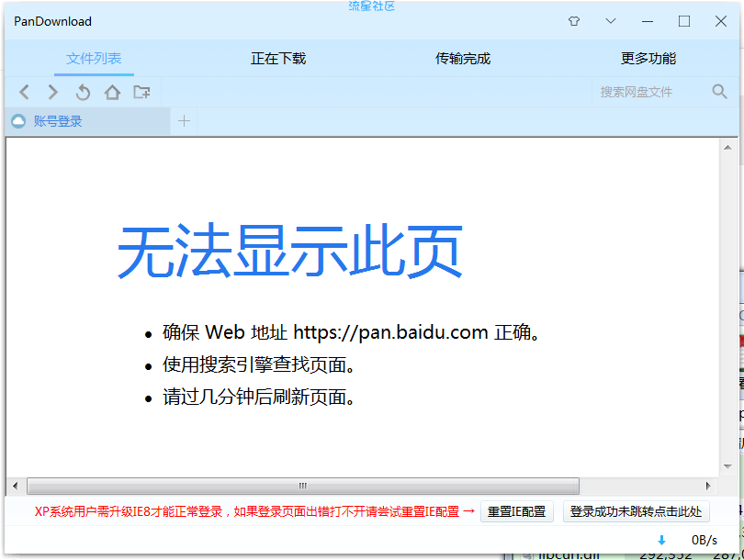Refresh the file list
Viewport: 744px width, 560px height.
[x=83, y=92]
